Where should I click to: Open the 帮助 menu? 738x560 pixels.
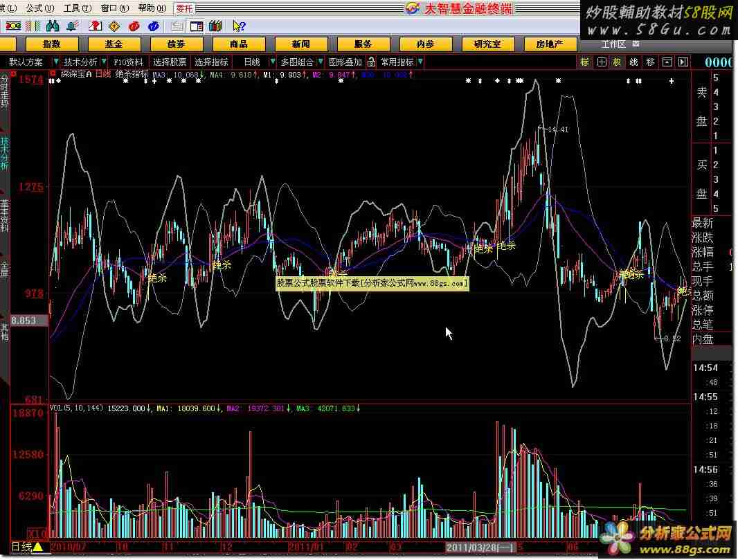pos(152,8)
